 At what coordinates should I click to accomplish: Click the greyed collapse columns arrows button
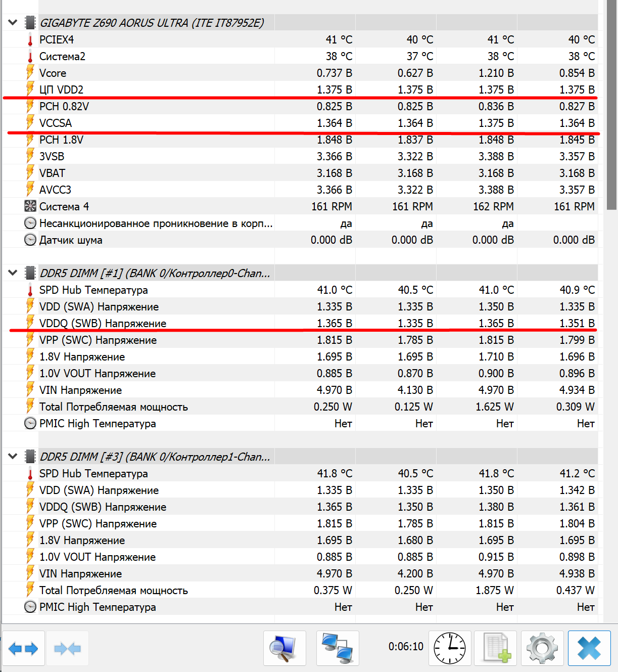[67, 648]
